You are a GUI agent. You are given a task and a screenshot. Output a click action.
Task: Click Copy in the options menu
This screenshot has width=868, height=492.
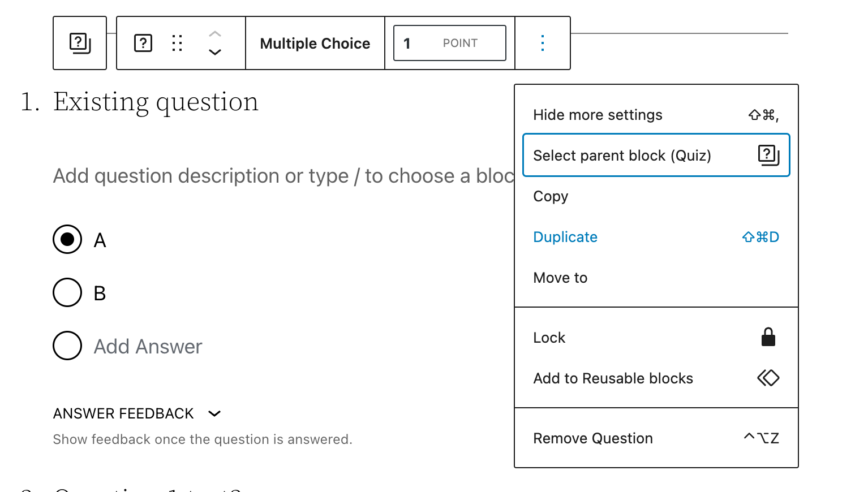point(550,196)
